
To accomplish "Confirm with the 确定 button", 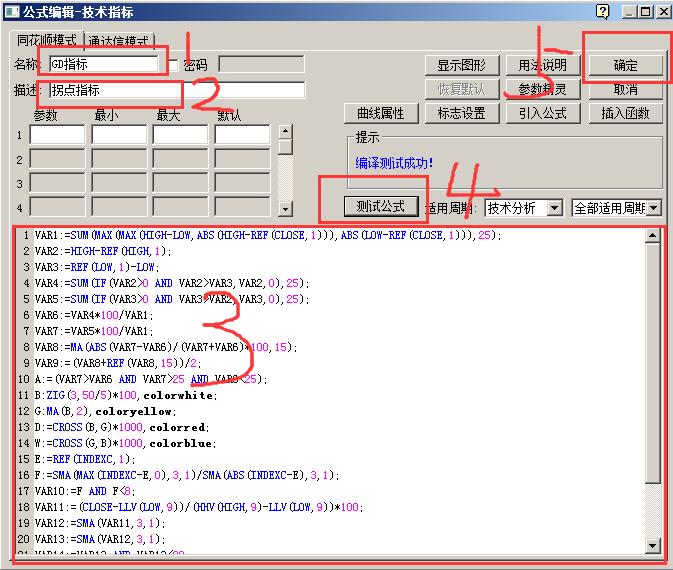I will tap(625, 65).
